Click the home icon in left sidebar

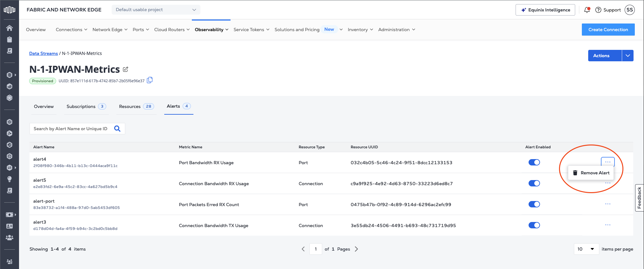(x=10, y=28)
